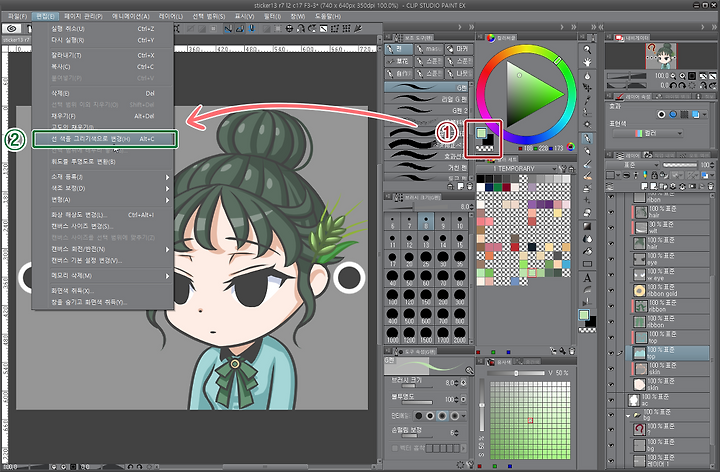
Task: Hide the 30% 'wlt' layer
Action: point(611,227)
